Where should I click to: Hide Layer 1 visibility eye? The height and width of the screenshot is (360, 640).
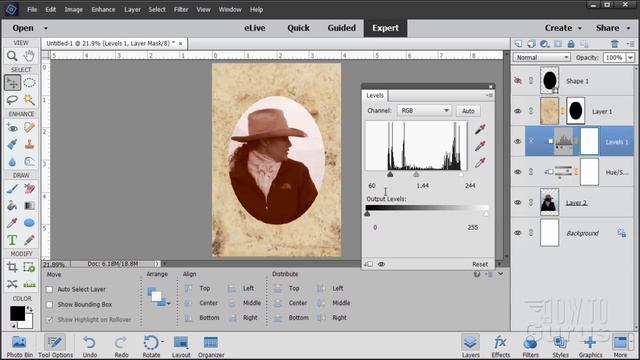pyautogui.click(x=518, y=111)
